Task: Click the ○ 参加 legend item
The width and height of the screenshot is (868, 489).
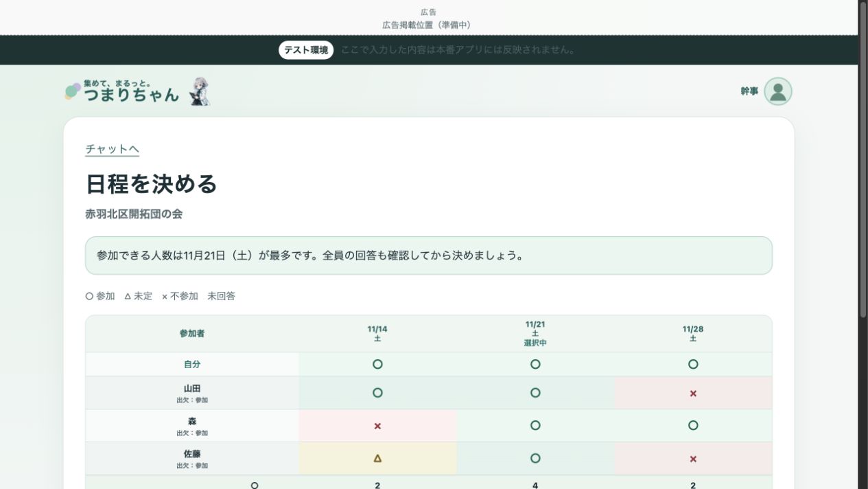Action: [x=100, y=296]
